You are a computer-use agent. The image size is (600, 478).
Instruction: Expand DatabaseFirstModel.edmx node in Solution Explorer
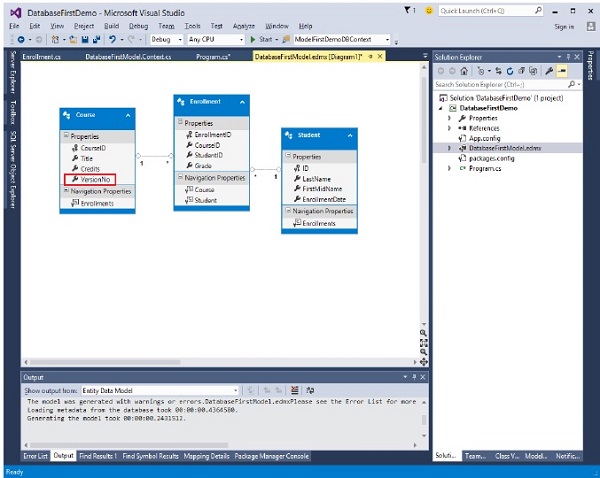(449, 148)
